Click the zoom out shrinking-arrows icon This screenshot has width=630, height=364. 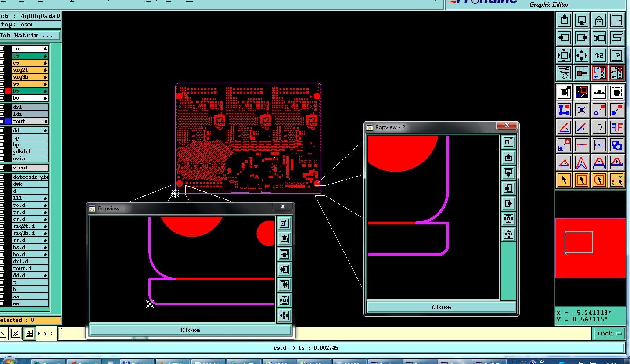tap(582, 55)
